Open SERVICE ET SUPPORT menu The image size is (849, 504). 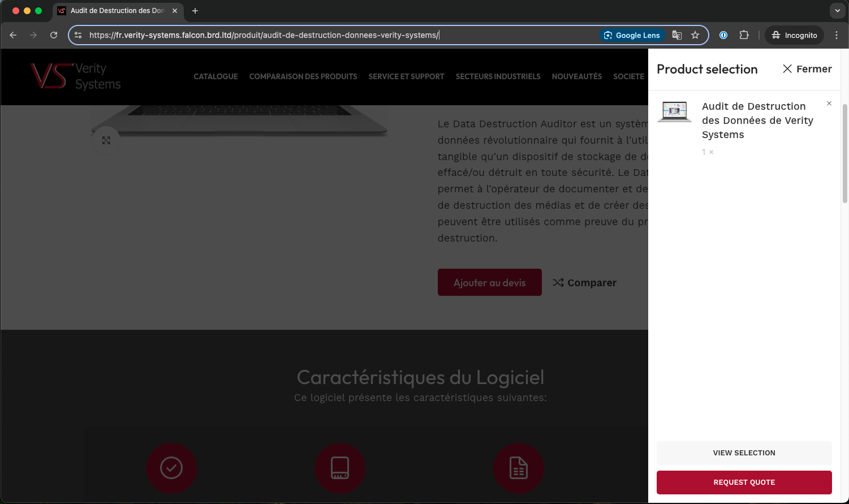point(406,76)
